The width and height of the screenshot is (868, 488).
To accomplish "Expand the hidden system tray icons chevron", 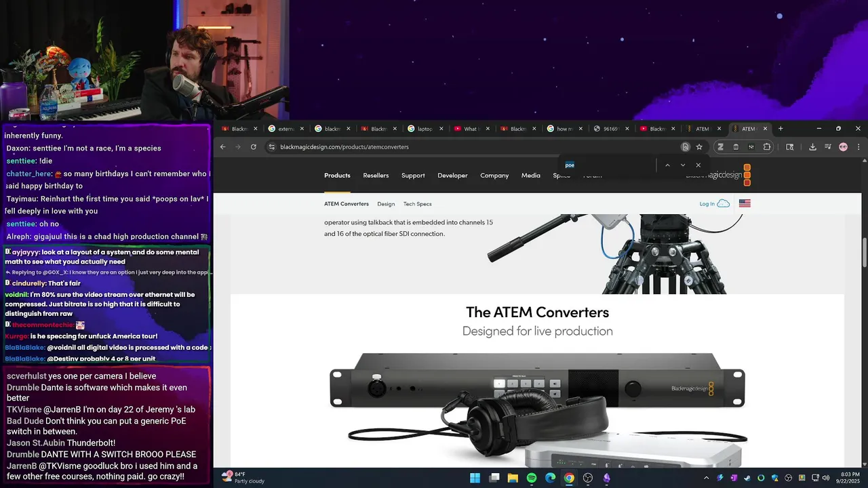I will pyautogui.click(x=706, y=478).
